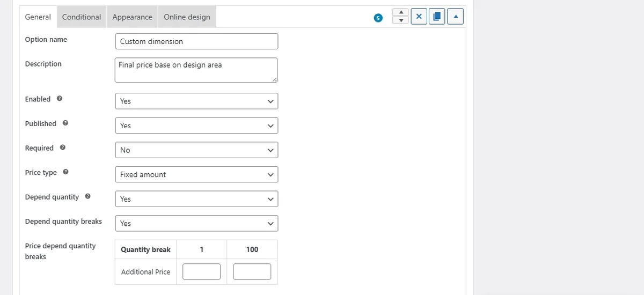Click the blue number 5 badge
Screen dimensions: 644x295
[378, 18]
